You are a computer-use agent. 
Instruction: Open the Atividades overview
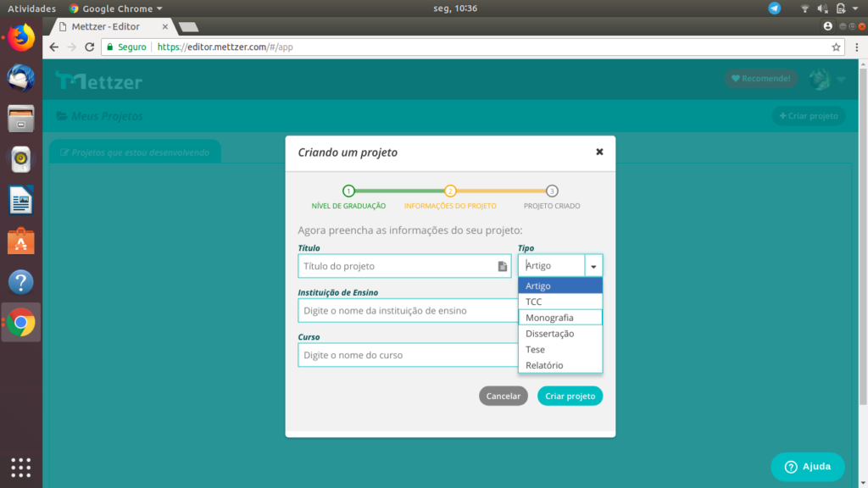click(31, 8)
